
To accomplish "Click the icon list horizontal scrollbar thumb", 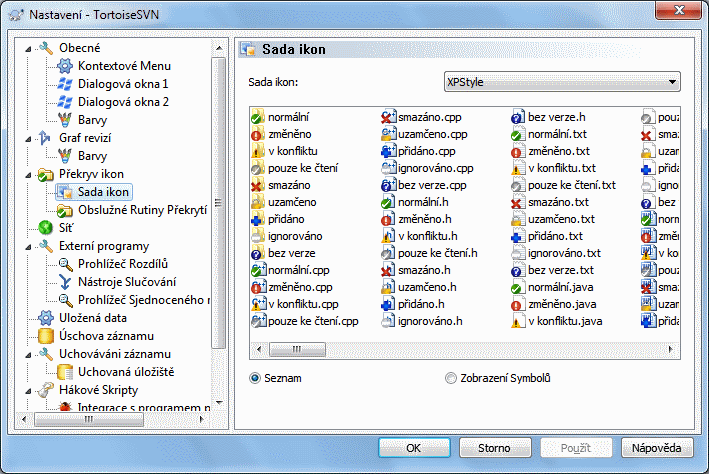I will [297, 349].
